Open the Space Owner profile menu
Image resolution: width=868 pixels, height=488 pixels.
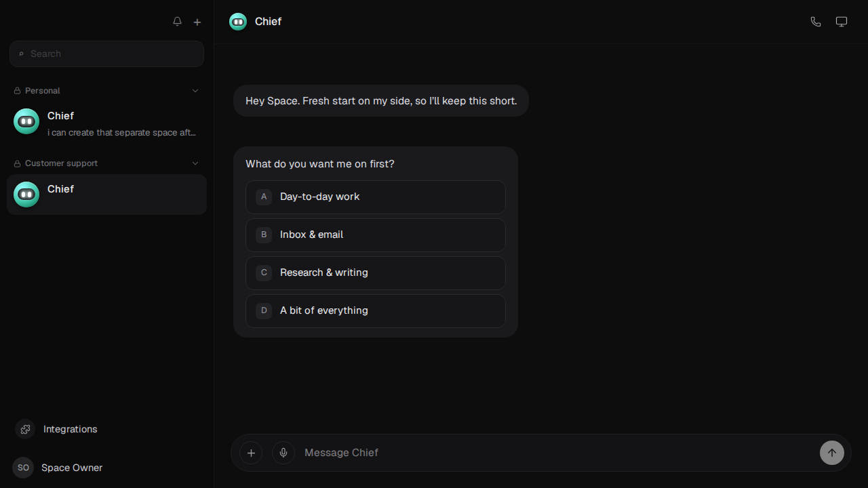click(58, 468)
